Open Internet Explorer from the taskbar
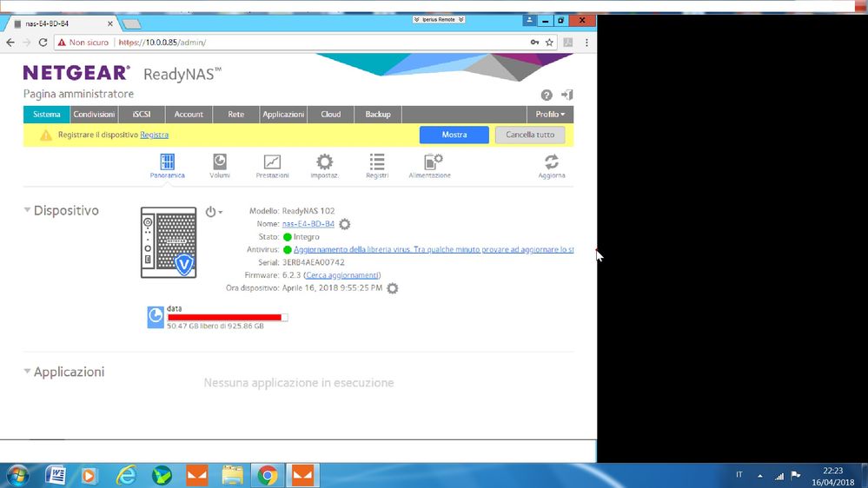 click(x=126, y=475)
